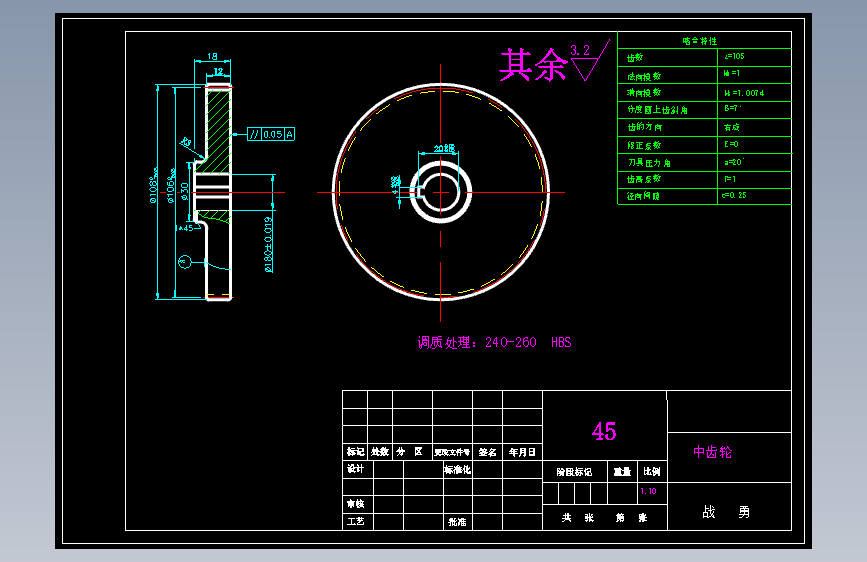867x562 pixels.
Task: Select the keyway width dimension above hub
Action: point(444,148)
